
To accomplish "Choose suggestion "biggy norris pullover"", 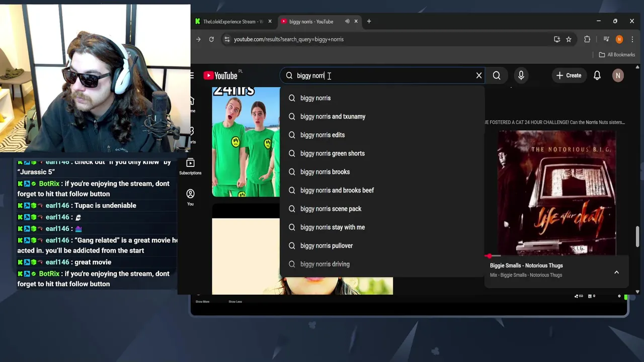I will pyautogui.click(x=382, y=245).
